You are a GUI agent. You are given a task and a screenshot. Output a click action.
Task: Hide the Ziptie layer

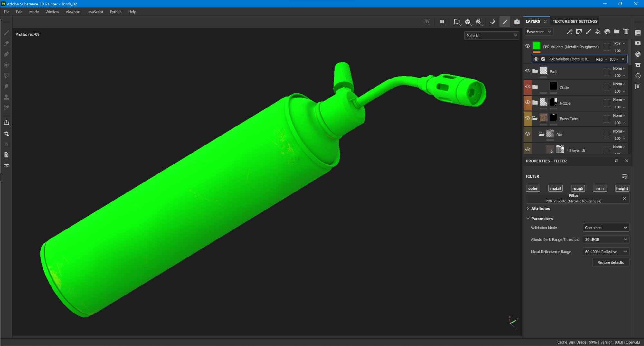(527, 86)
